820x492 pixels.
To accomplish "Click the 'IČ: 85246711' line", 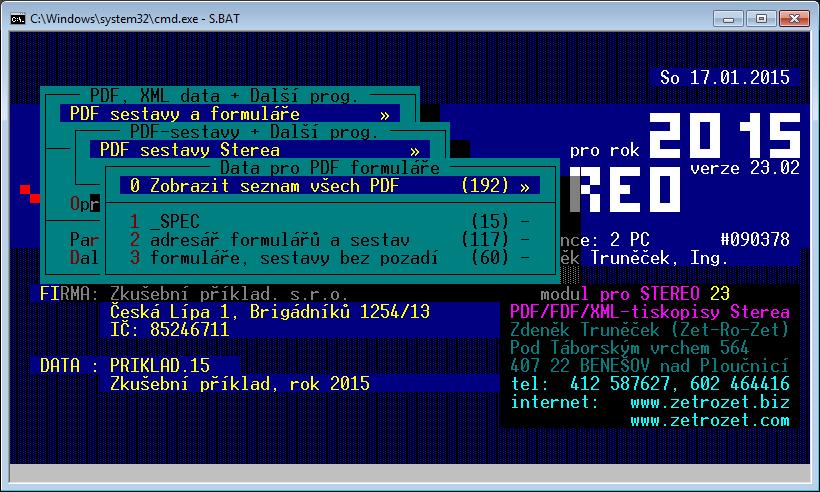I will [x=169, y=329].
